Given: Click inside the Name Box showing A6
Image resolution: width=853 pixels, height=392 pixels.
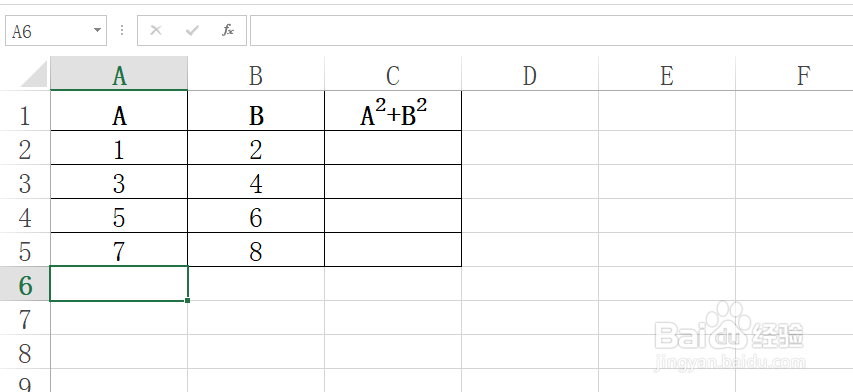Looking at the screenshot, I should click(x=47, y=30).
